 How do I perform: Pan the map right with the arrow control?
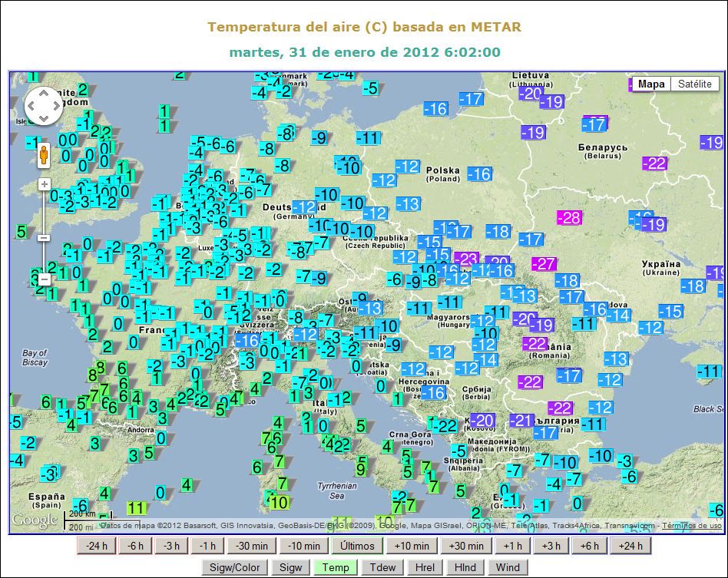pos(56,106)
